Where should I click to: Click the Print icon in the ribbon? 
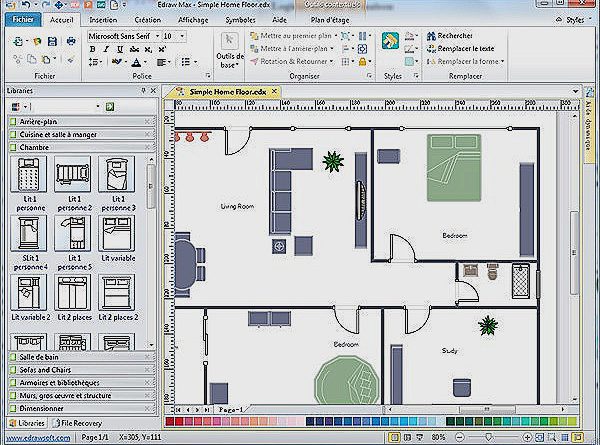pyautogui.click(x=71, y=41)
